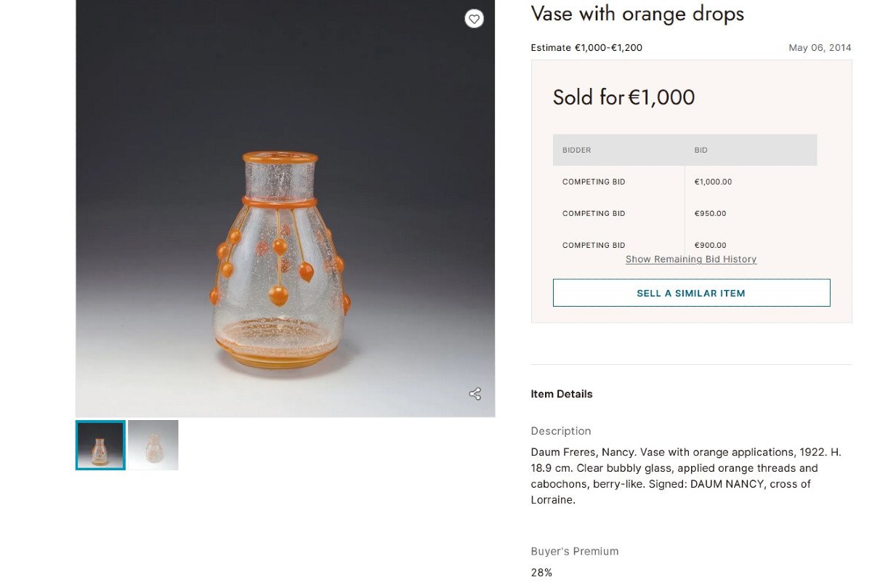Image resolution: width=872 pixels, height=588 pixels.
Task: Click the share icon on the image
Action: [475, 394]
